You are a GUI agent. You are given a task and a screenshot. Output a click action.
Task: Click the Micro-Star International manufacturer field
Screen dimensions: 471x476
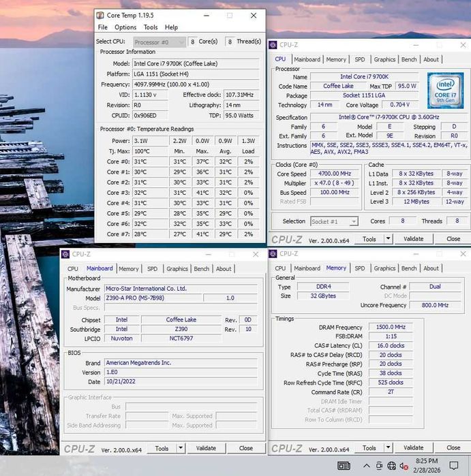(181, 289)
